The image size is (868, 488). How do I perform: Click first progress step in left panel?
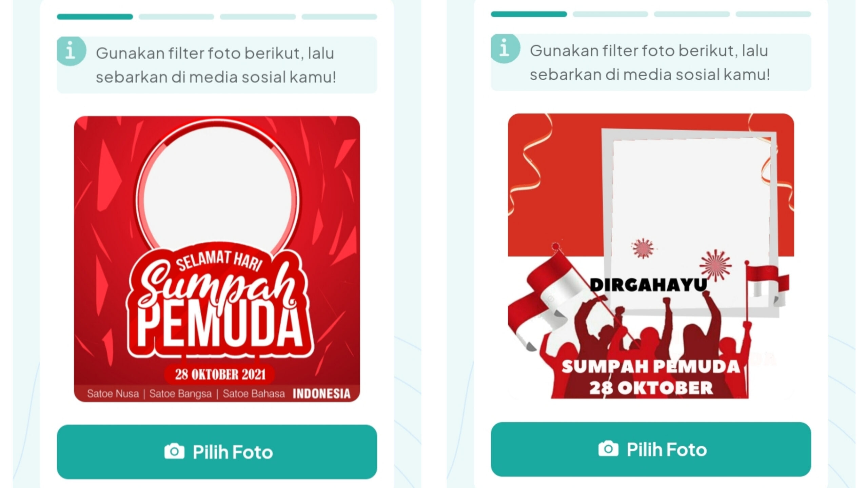[x=95, y=17]
